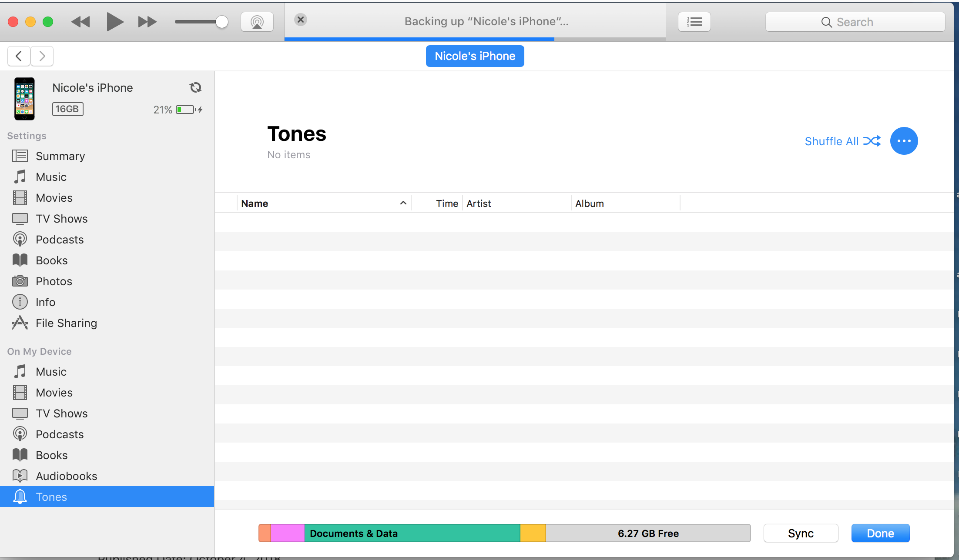
Task: Select Summary in the Settings sidebar
Action: [60, 156]
